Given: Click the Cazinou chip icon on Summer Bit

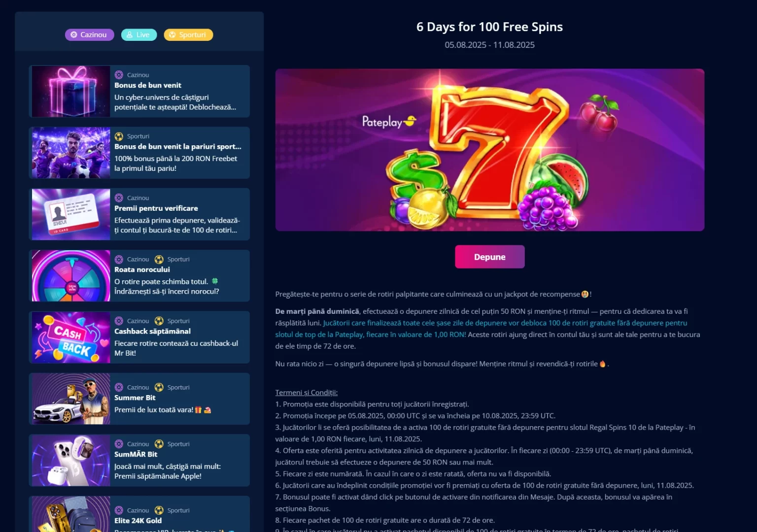Looking at the screenshot, I should click(x=119, y=388).
